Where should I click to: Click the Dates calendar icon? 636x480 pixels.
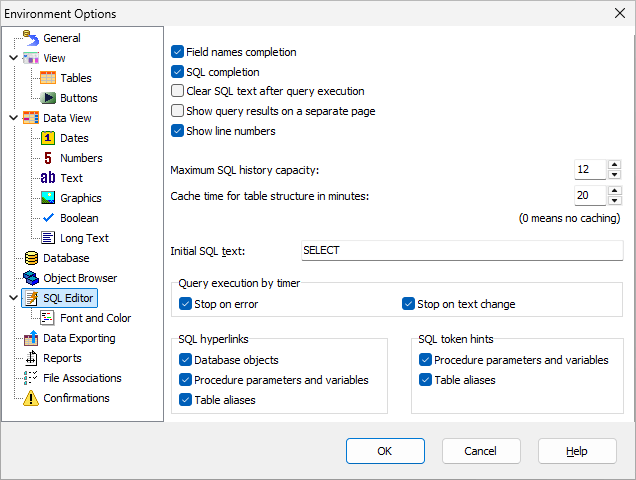pos(48,138)
